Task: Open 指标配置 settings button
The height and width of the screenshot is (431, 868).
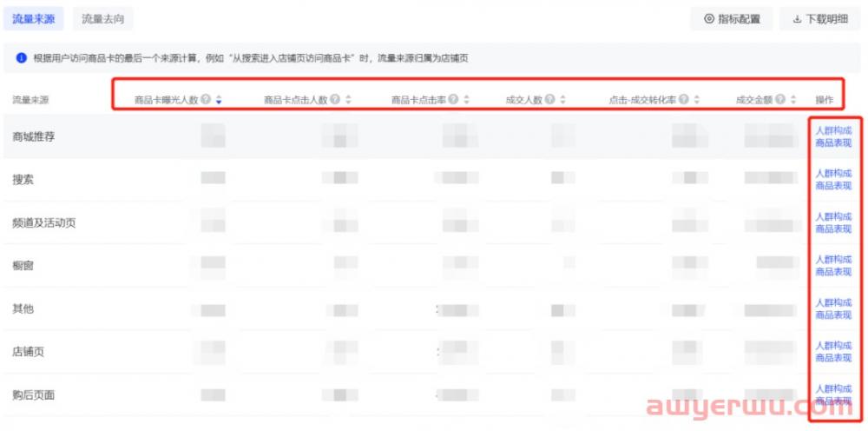Action: (x=732, y=19)
